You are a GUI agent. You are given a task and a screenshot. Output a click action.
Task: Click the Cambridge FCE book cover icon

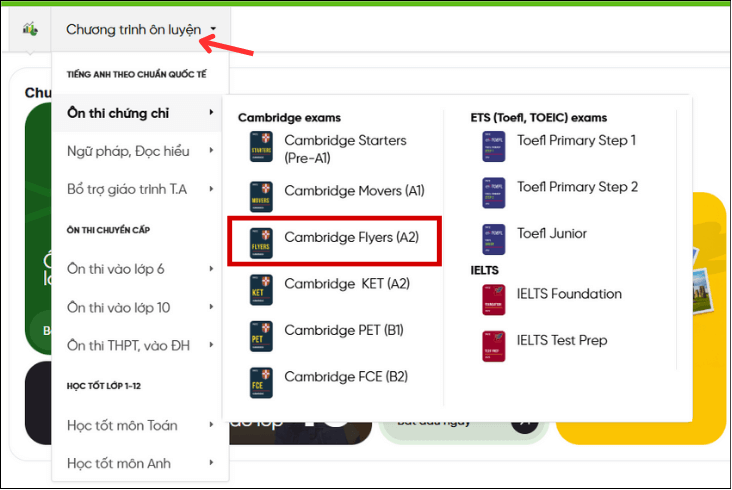[x=261, y=379]
